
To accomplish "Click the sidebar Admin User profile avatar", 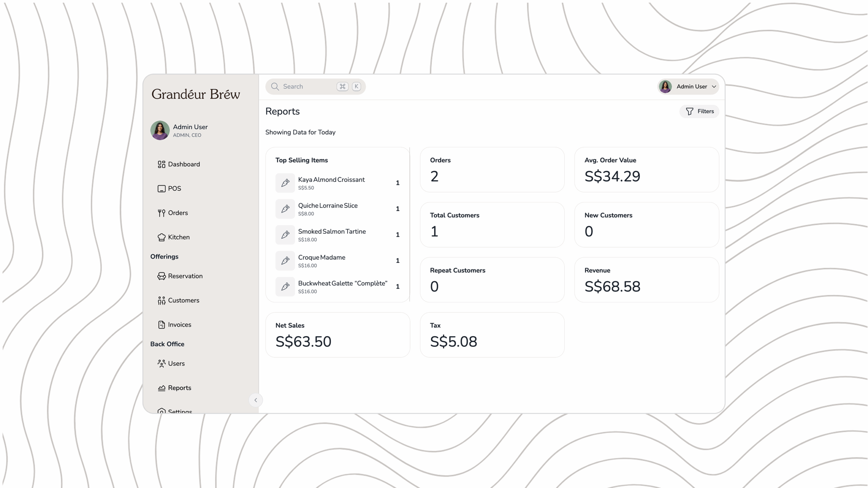I will tap(160, 130).
